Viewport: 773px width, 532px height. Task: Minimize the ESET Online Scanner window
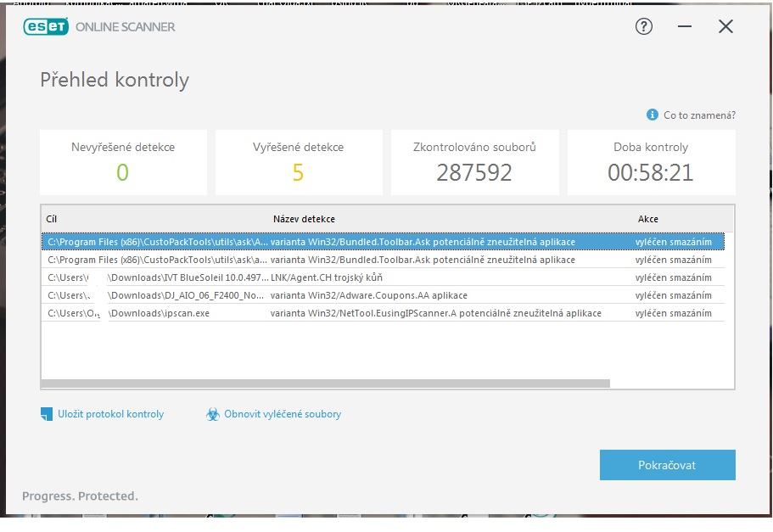pos(684,26)
